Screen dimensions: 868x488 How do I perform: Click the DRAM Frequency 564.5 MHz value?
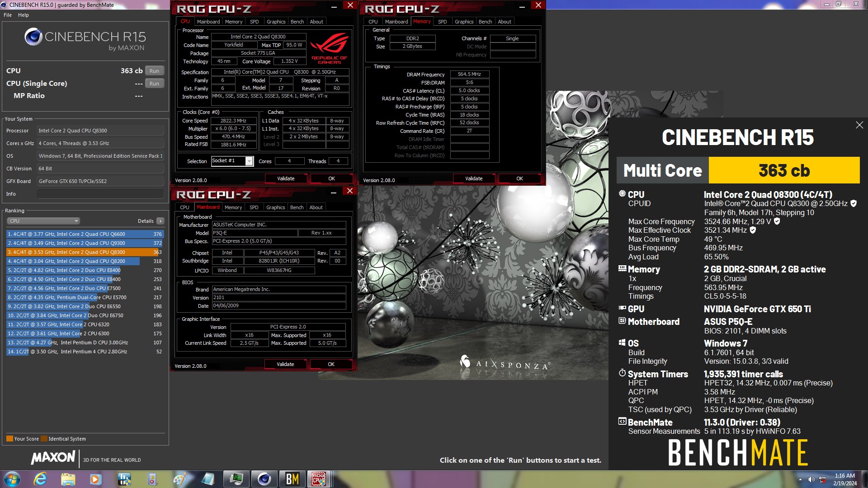coord(469,74)
